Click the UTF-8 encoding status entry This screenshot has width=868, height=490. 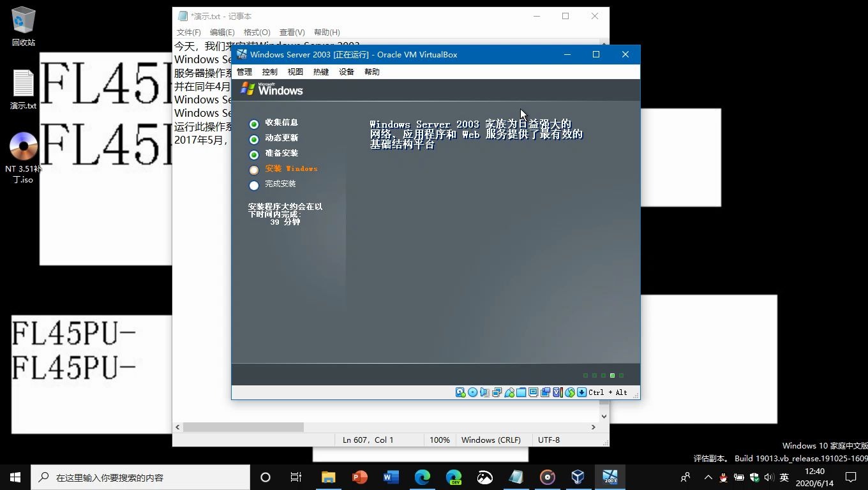pyautogui.click(x=549, y=440)
